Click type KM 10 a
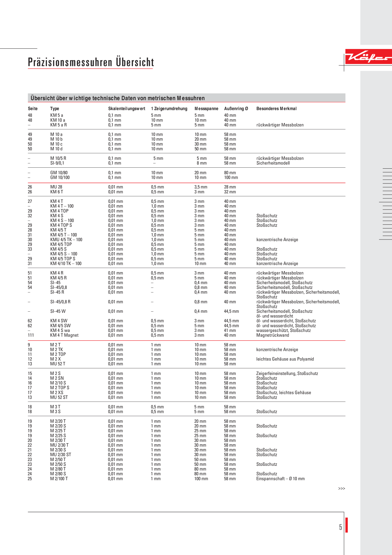The width and height of the screenshot is (392, 555). pos(58,120)
